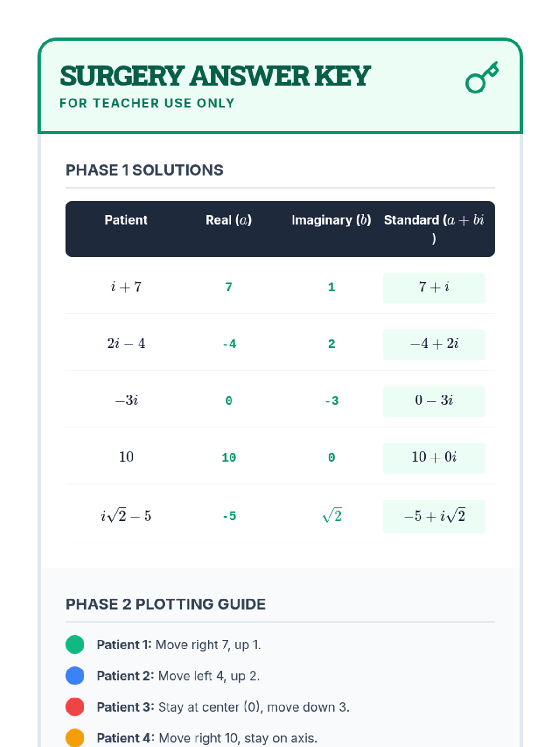Select the −4 + 2i standard form cell
Screen dimensions: 560x747
click(434, 345)
